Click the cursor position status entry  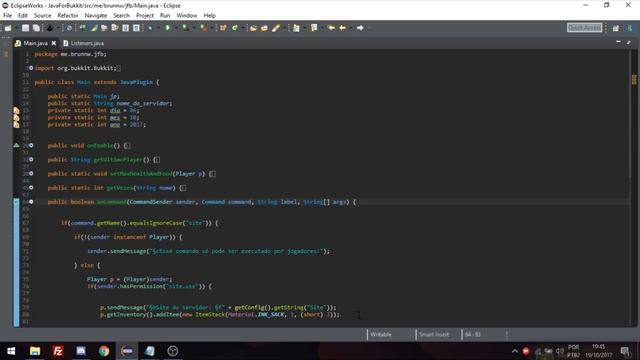[x=473, y=334]
